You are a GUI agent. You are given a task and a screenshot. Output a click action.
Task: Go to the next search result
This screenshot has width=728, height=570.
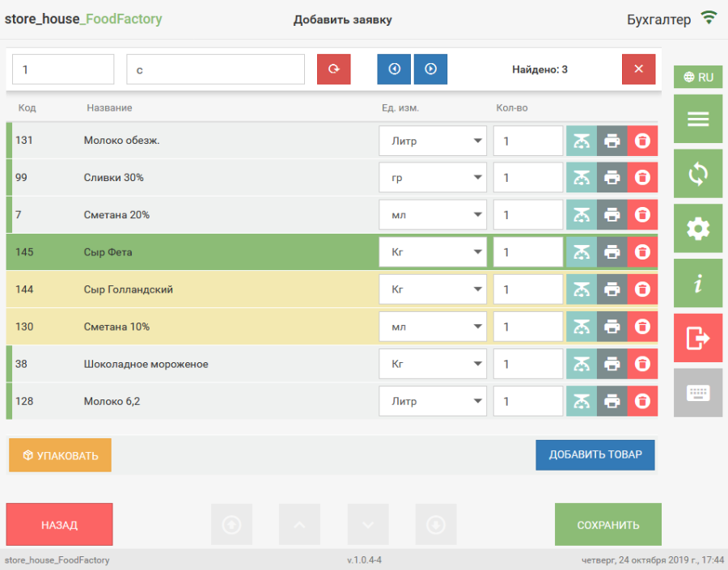[430, 70]
